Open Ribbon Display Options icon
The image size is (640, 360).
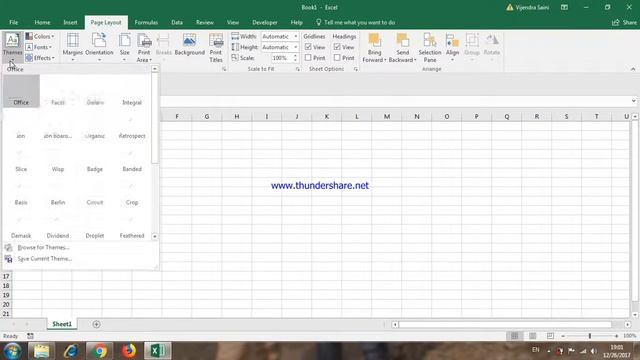(x=564, y=7)
